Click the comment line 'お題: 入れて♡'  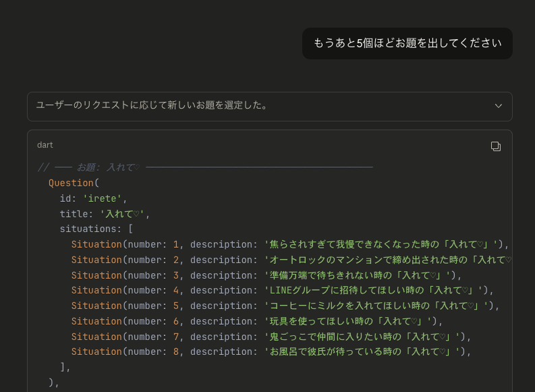[x=205, y=167]
